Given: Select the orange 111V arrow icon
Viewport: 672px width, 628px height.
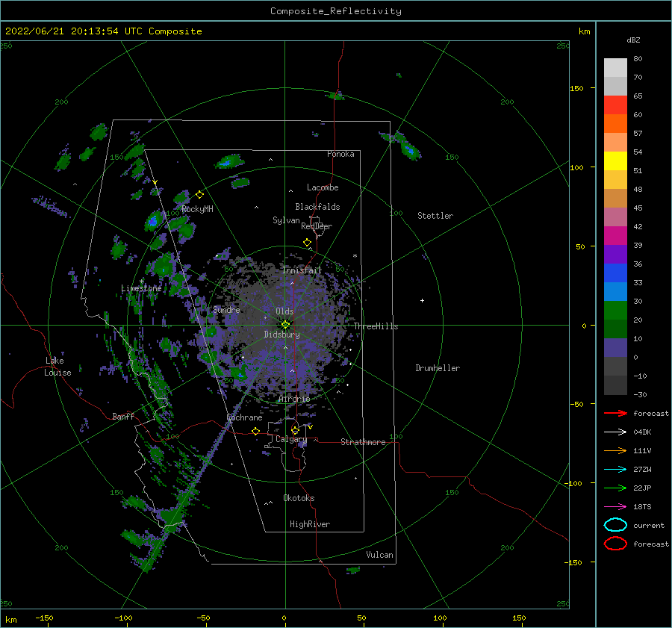Looking at the screenshot, I should coord(615,450).
